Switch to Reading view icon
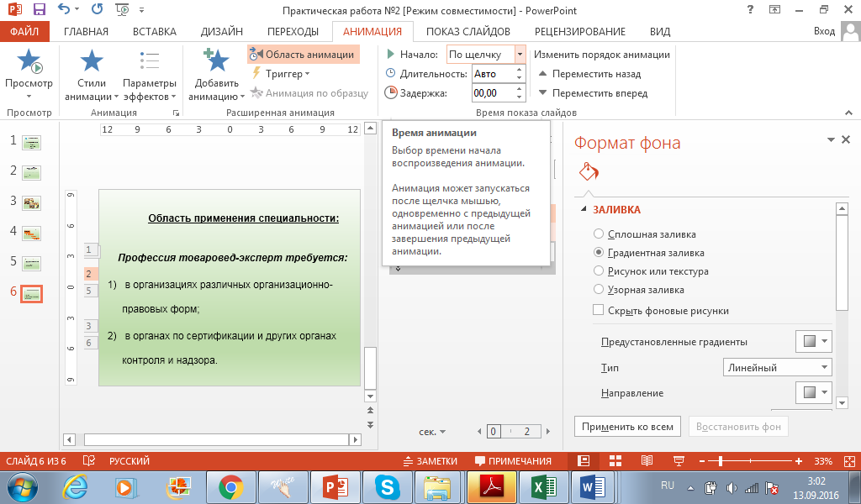The image size is (861, 504). coord(647,461)
